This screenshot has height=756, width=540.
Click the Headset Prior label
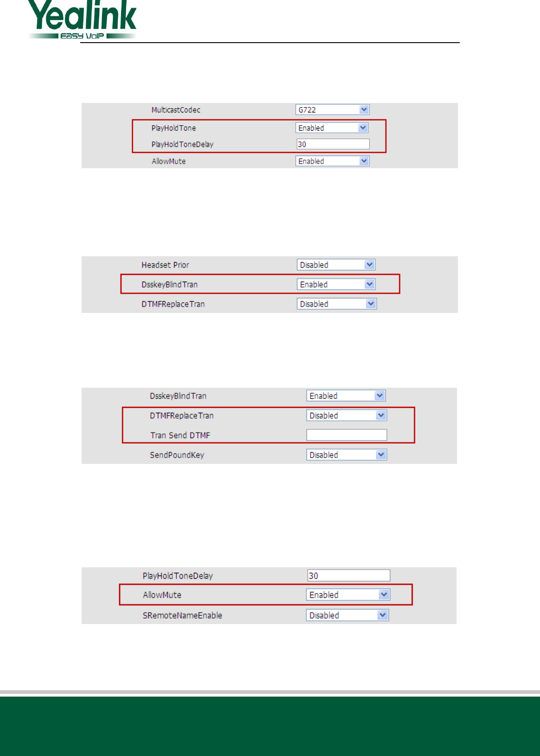pos(165,265)
